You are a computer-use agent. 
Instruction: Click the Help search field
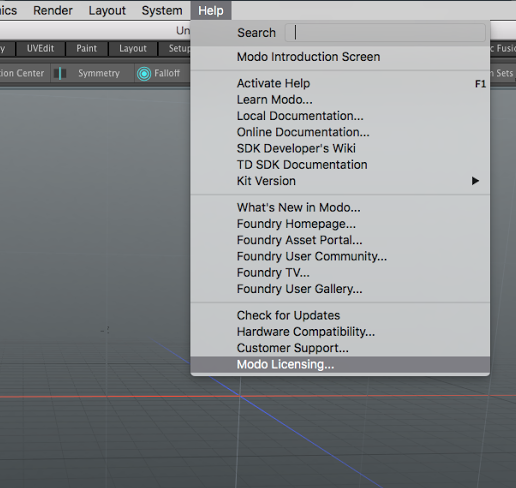click(385, 33)
